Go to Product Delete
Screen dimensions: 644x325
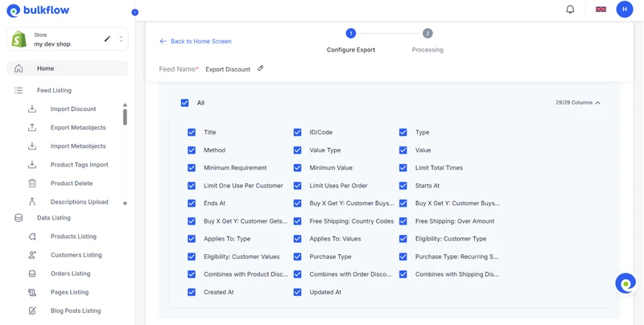(72, 183)
